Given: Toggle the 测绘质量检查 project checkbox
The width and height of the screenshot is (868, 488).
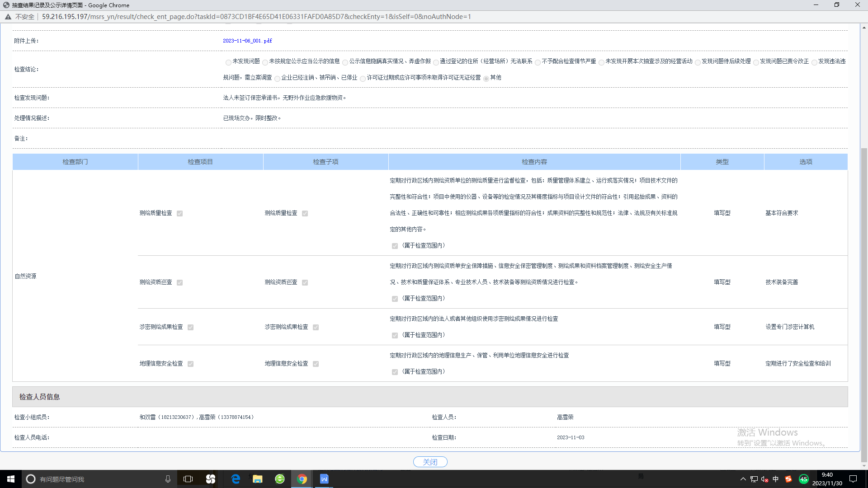Looking at the screenshot, I should click(x=180, y=214).
